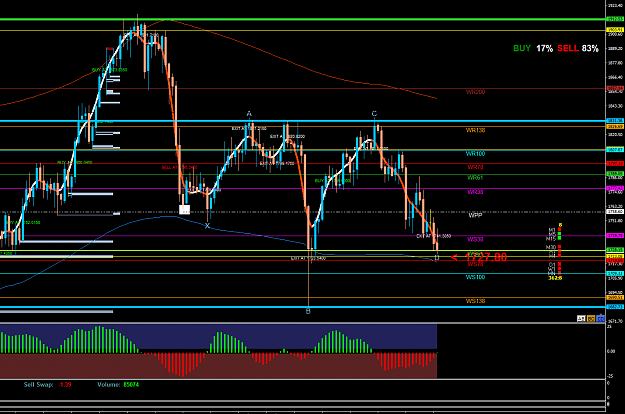Click the white rectangle marker near point X
The width and height of the screenshot is (625, 414).
pos(185,209)
